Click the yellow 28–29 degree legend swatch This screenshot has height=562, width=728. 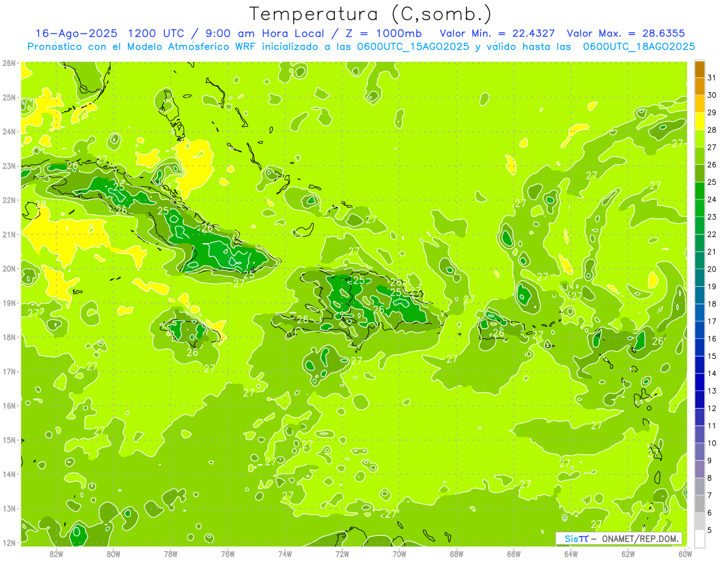(699, 121)
